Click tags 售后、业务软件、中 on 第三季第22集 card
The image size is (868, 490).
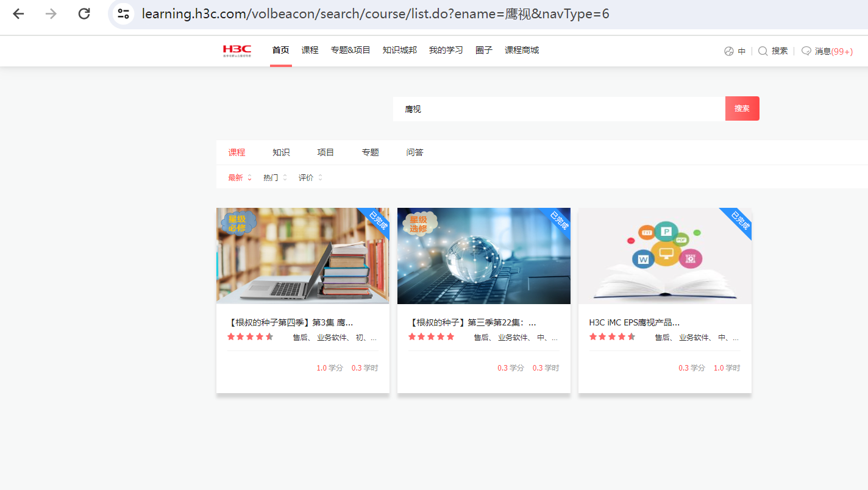516,338
